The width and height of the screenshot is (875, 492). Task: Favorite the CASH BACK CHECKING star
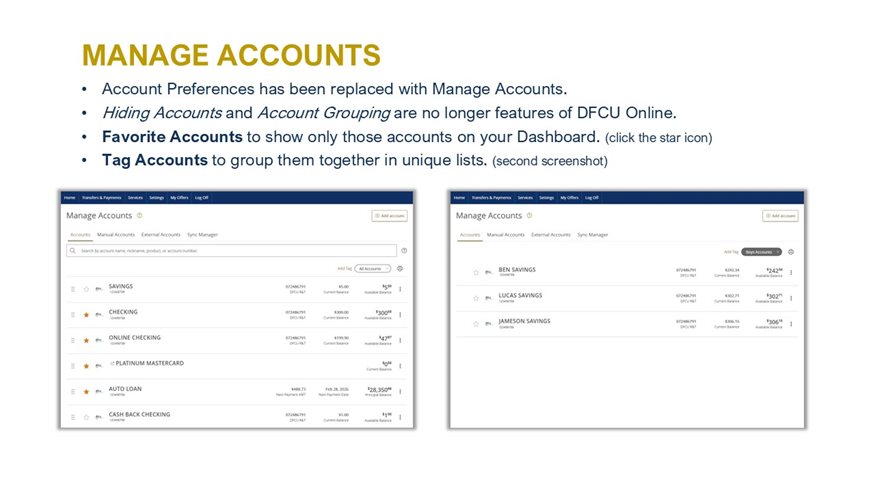click(x=86, y=417)
